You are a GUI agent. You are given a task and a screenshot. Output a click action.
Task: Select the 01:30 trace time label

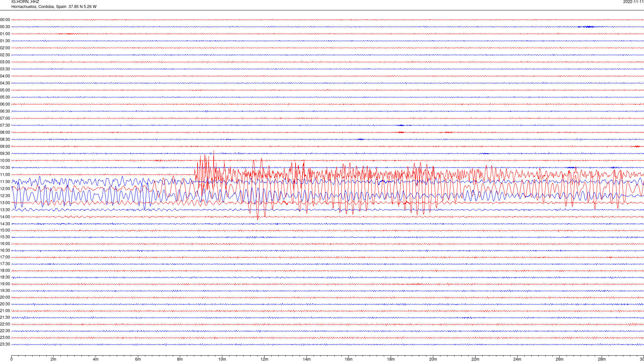[5, 41]
